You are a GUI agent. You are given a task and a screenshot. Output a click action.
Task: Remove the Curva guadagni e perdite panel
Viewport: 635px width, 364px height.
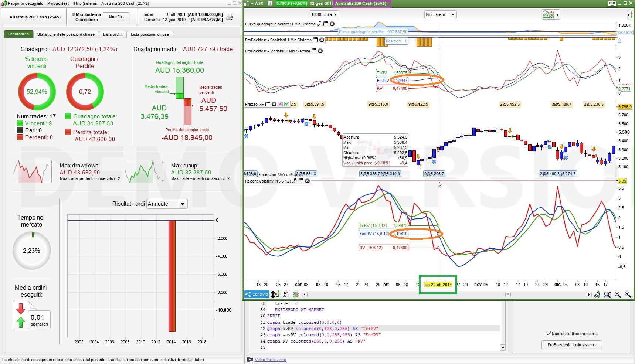pyautogui.click(x=332, y=24)
